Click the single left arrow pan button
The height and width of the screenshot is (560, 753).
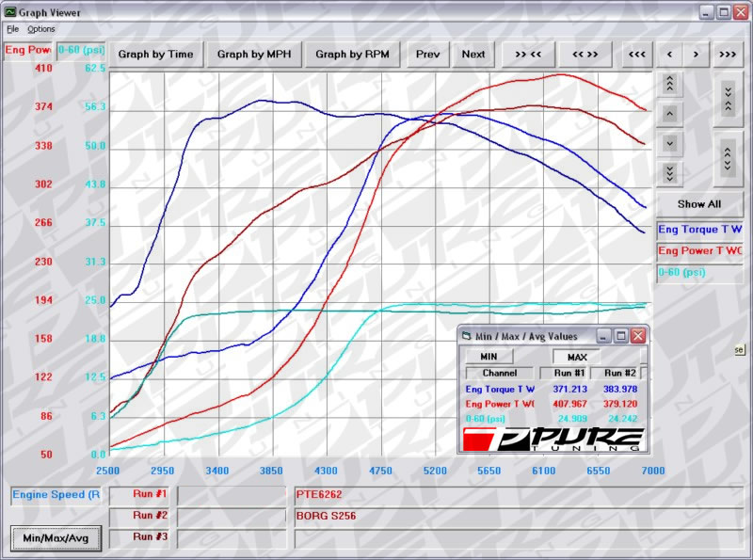669,54
